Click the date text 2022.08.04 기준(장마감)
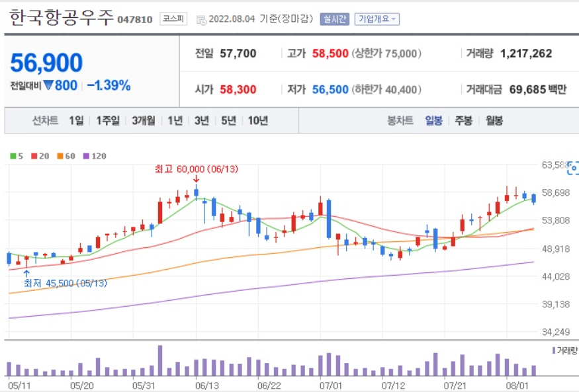Image resolution: width=579 pixels, height=392 pixels. point(261,19)
